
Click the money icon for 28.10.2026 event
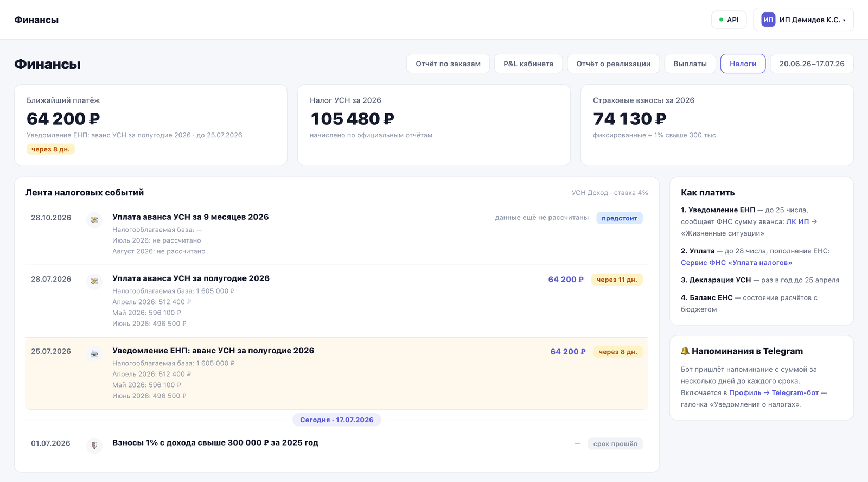(94, 220)
